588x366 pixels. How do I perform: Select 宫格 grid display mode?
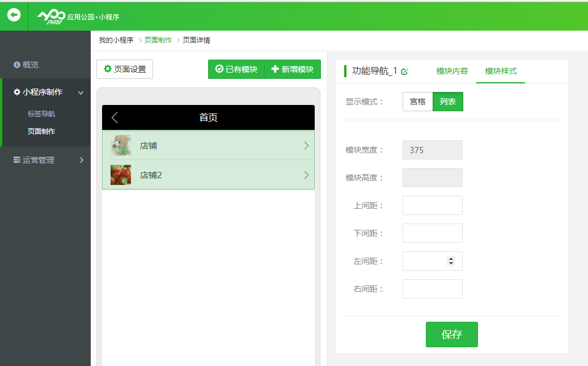(417, 102)
